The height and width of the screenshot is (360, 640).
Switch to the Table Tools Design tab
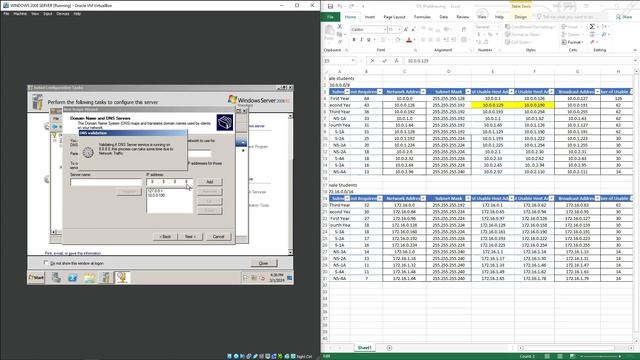tap(520, 17)
